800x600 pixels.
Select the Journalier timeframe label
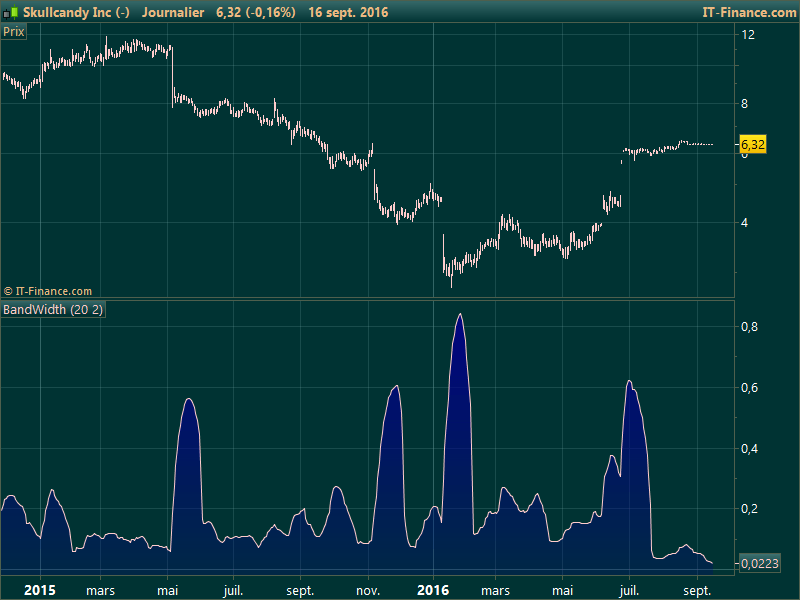[x=173, y=12]
